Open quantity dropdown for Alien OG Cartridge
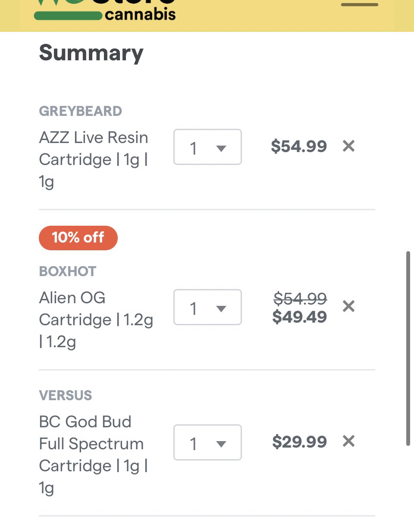The image size is (414, 532). (x=207, y=307)
